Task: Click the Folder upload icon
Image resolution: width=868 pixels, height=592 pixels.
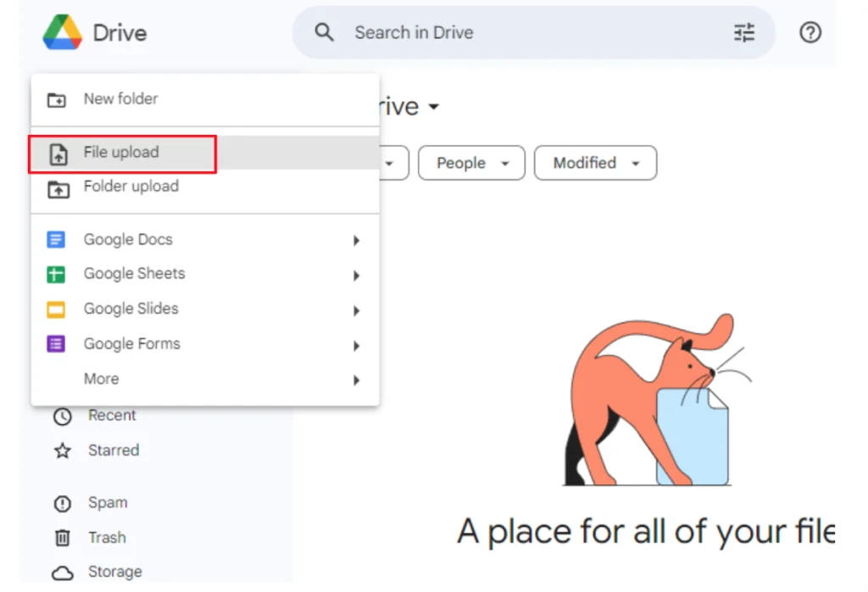Action: click(x=58, y=189)
